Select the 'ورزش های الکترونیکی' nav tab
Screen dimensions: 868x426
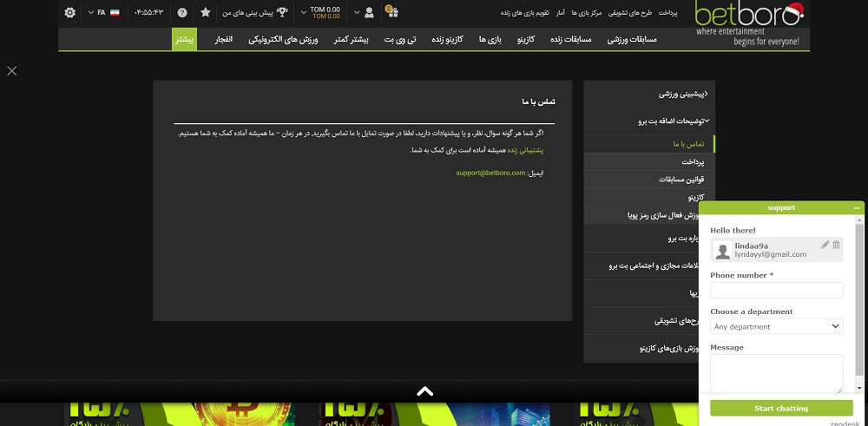[x=283, y=39]
